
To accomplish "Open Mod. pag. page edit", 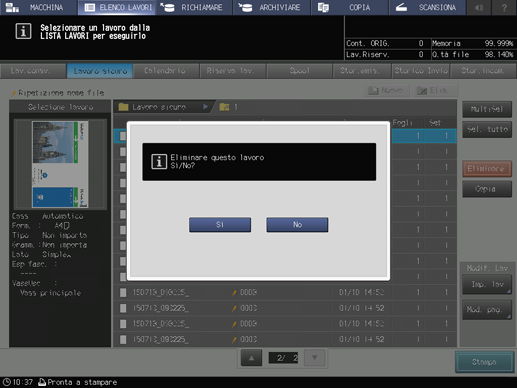I will click(x=487, y=310).
